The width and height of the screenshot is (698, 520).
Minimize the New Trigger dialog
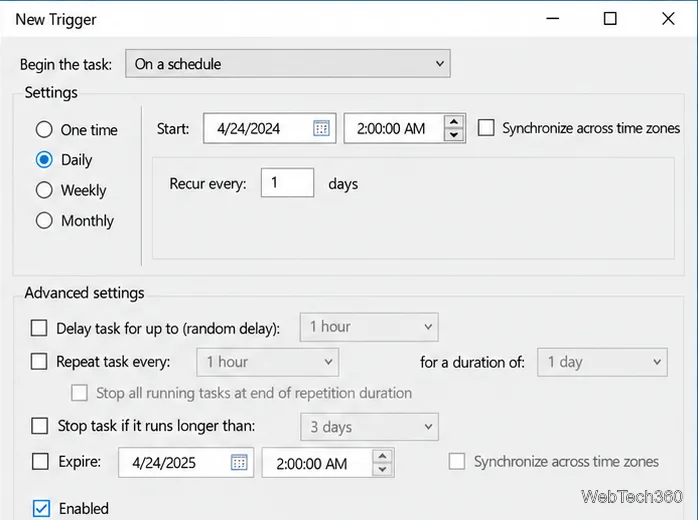[x=552, y=19]
